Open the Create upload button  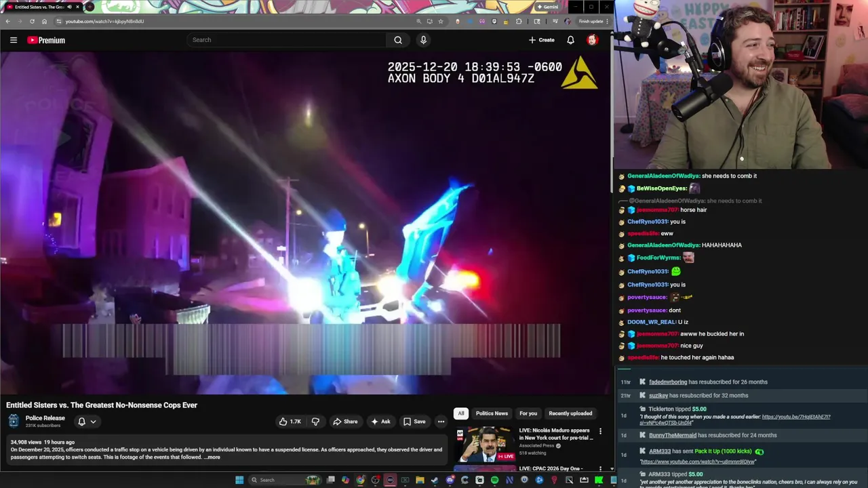(x=542, y=40)
